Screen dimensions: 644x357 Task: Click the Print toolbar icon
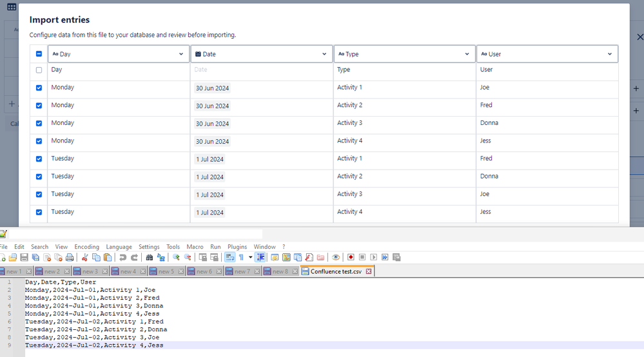pos(70,257)
